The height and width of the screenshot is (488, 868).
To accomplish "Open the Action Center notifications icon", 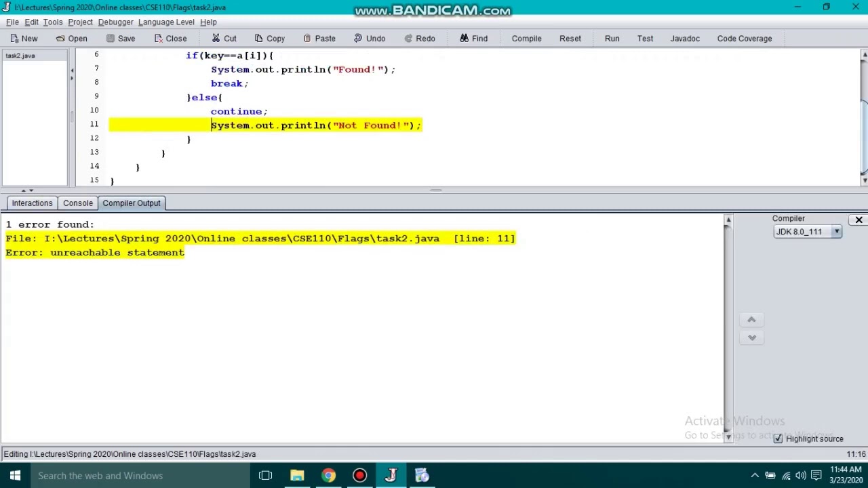I will [816, 476].
